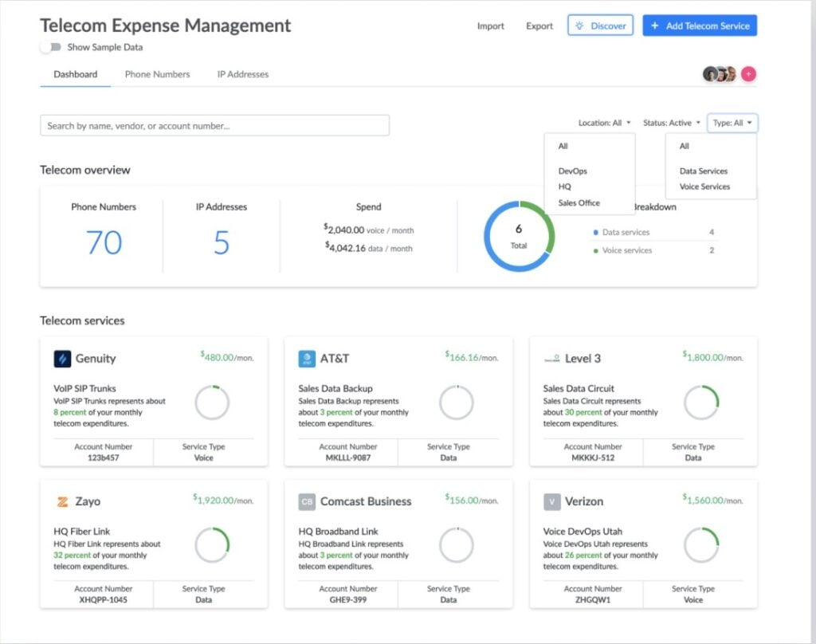Click account number ZHGQW1
816x644 pixels.
pyautogui.click(x=593, y=599)
